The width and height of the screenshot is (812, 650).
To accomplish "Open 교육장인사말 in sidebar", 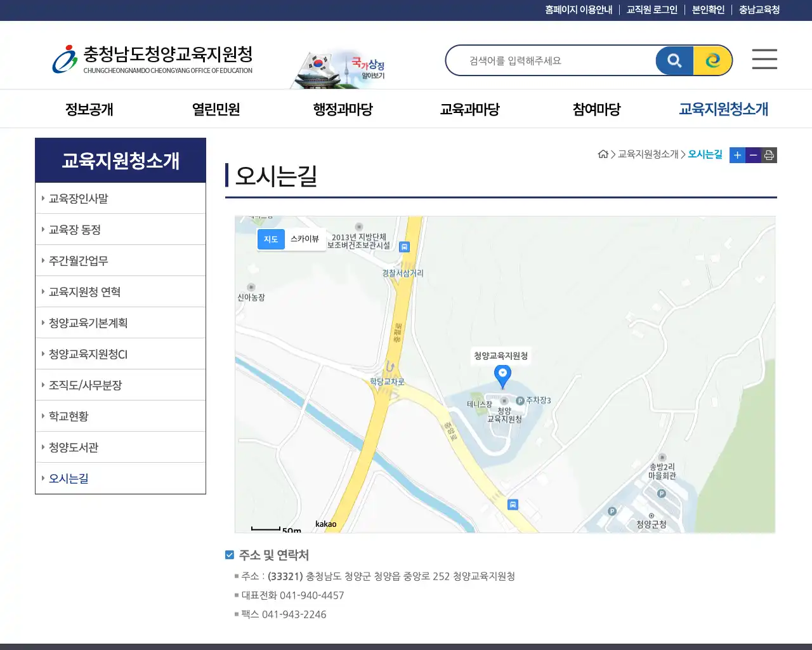I will click(121, 199).
